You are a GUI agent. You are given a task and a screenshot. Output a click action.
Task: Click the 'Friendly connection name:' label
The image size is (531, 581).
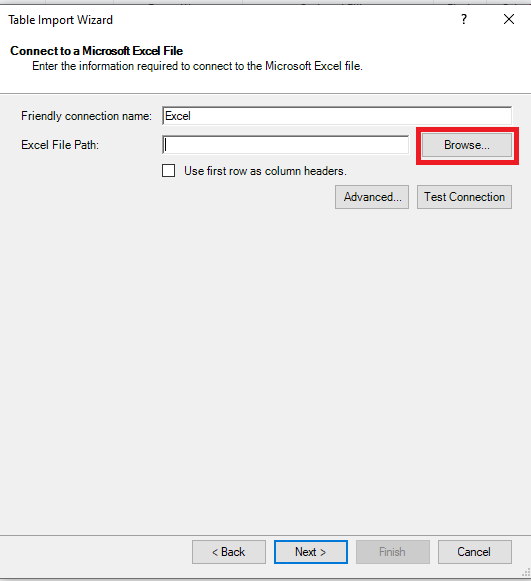pyautogui.click(x=86, y=116)
